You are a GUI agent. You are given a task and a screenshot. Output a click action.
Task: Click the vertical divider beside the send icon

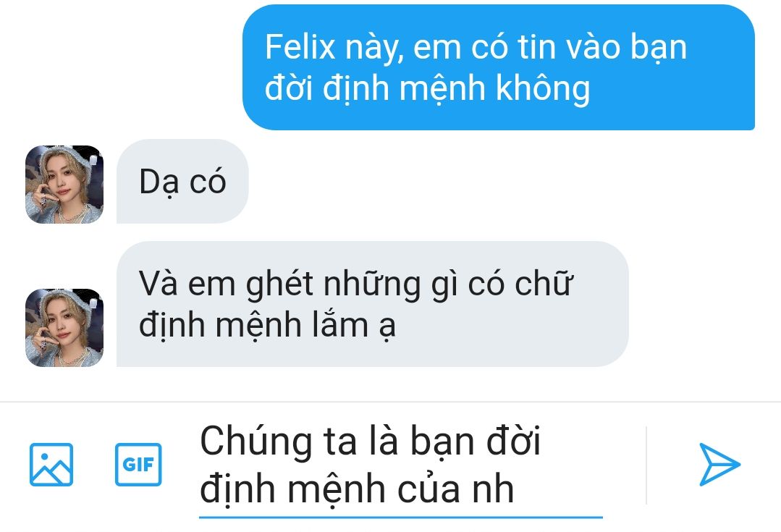point(646,465)
